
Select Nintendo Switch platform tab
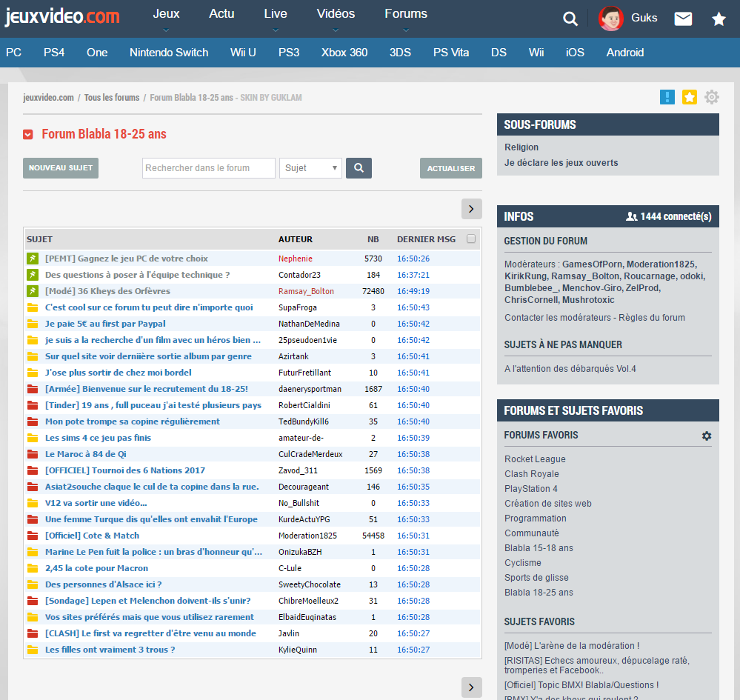[x=169, y=53]
